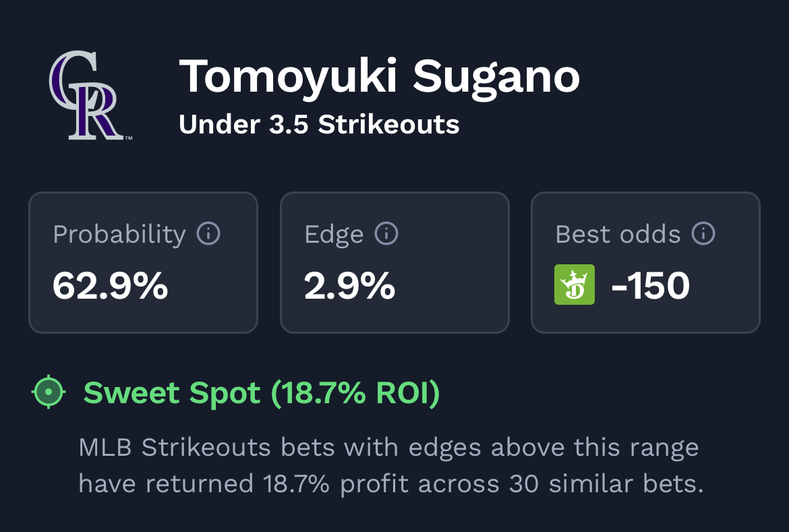Click the MLB Strikeouts description paragraph
The height and width of the screenshot is (532, 789).
[x=390, y=465]
